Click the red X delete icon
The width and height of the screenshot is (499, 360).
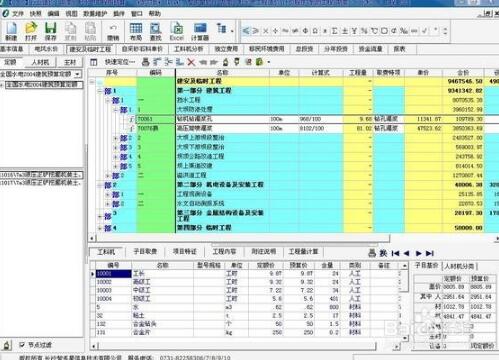tap(191, 62)
